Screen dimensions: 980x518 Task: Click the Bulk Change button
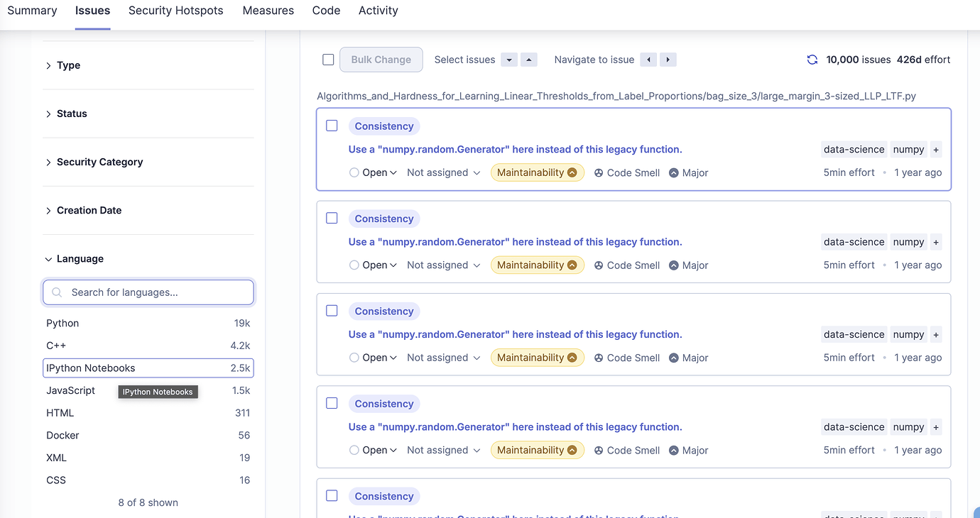(x=381, y=60)
